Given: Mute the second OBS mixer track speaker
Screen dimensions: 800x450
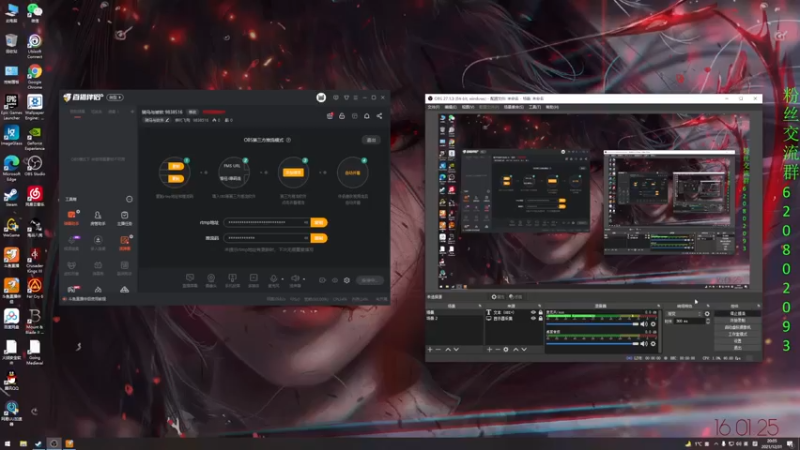Looking at the screenshot, I should coord(644,343).
